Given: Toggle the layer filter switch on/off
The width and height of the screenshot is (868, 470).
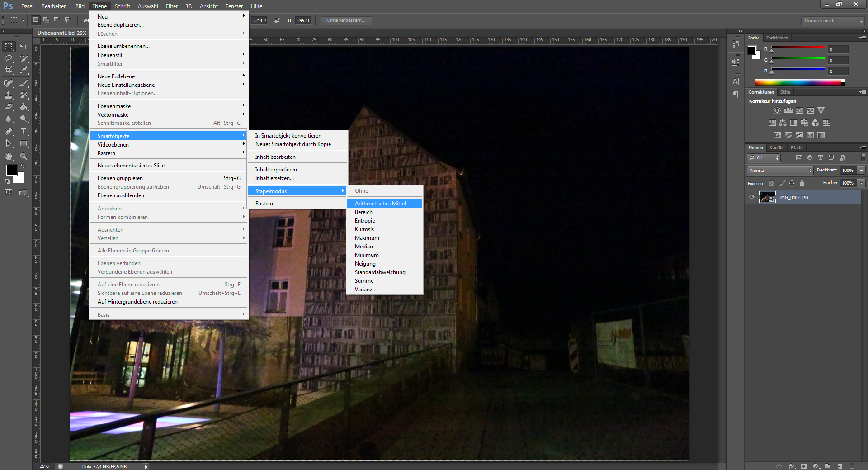Looking at the screenshot, I should coord(863,157).
